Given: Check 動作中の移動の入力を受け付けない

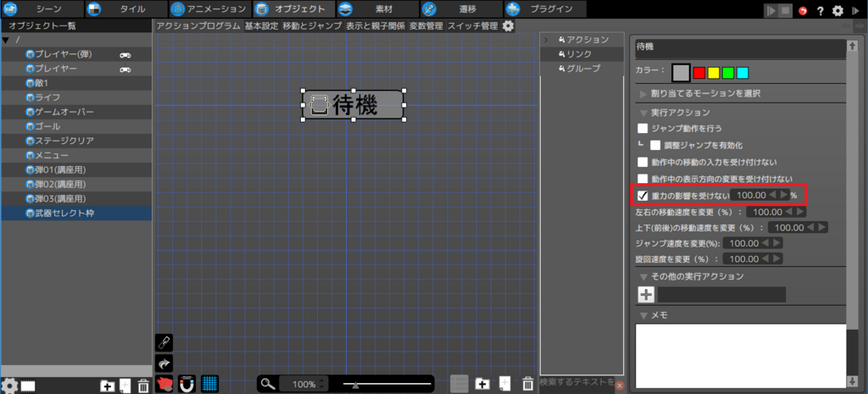Looking at the screenshot, I should [x=643, y=162].
